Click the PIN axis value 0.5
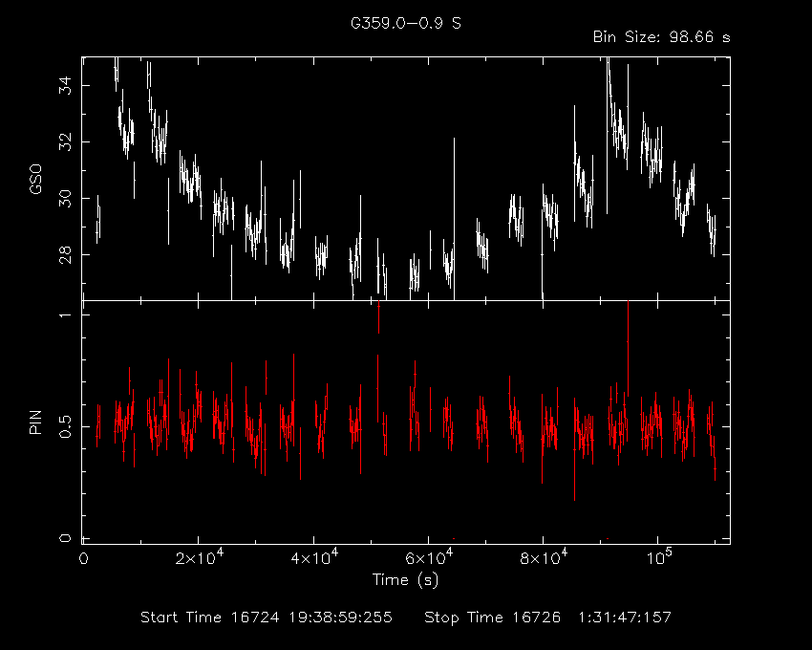The height and width of the screenshot is (650, 812). (65, 426)
